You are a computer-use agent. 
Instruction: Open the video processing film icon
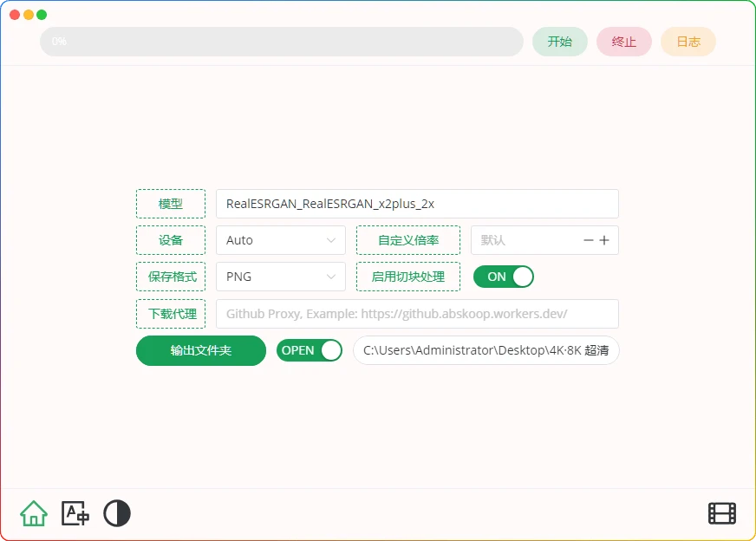[x=722, y=513]
